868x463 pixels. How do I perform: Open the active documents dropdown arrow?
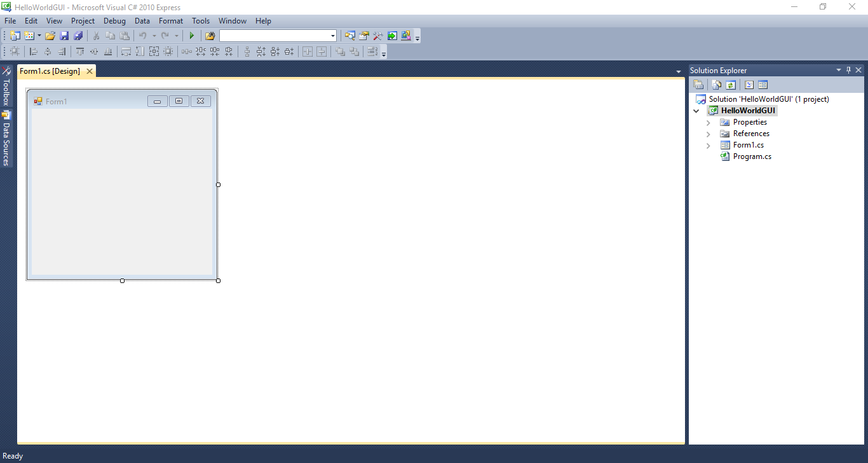point(679,71)
